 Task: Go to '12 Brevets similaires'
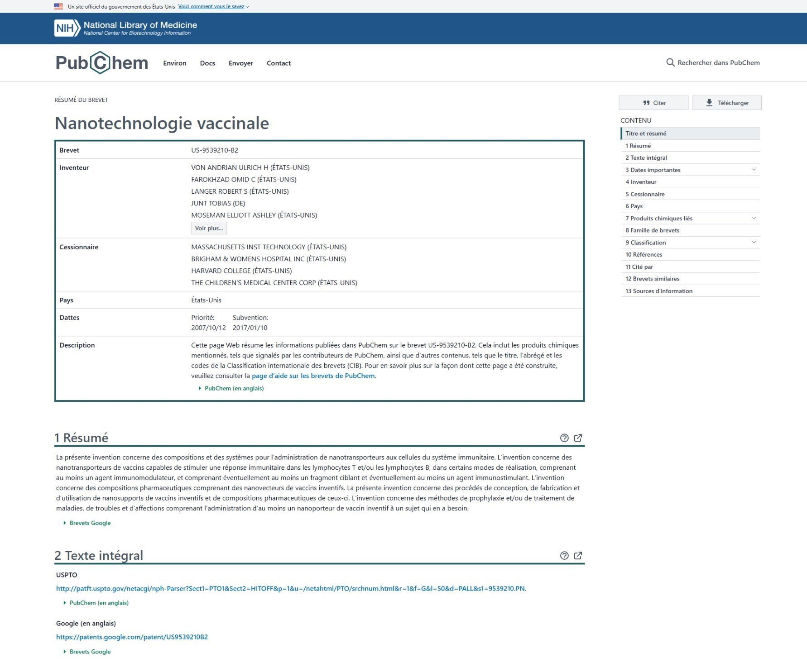click(690, 279)
